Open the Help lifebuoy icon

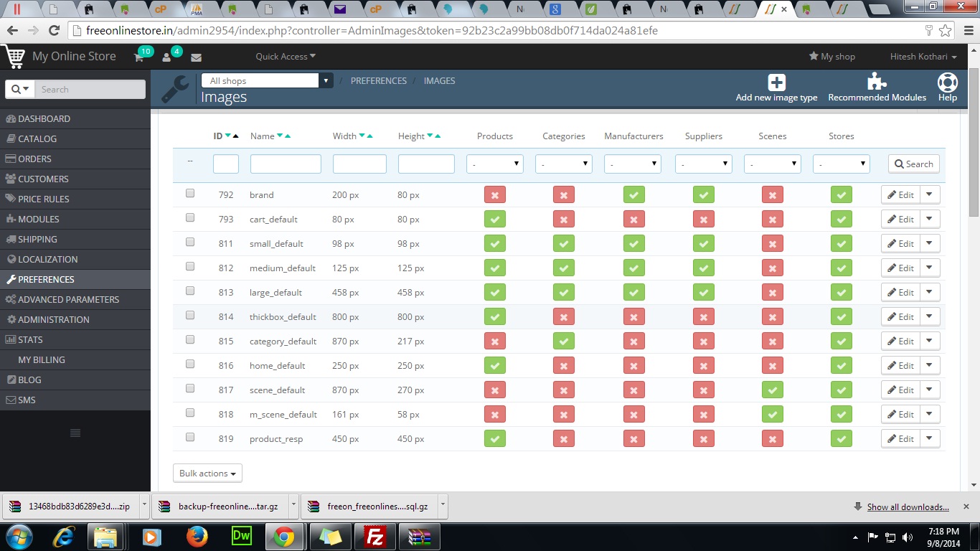[x=948, y=82]
